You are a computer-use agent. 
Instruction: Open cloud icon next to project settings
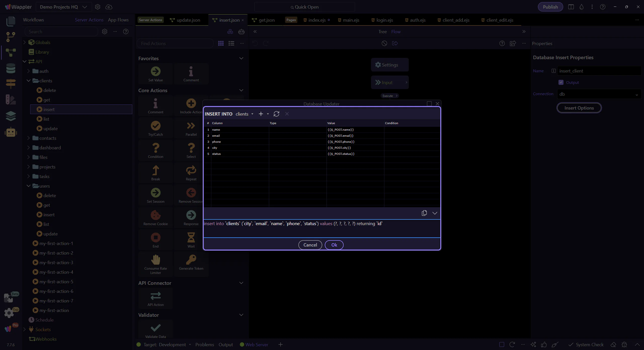tap(109, 7)
